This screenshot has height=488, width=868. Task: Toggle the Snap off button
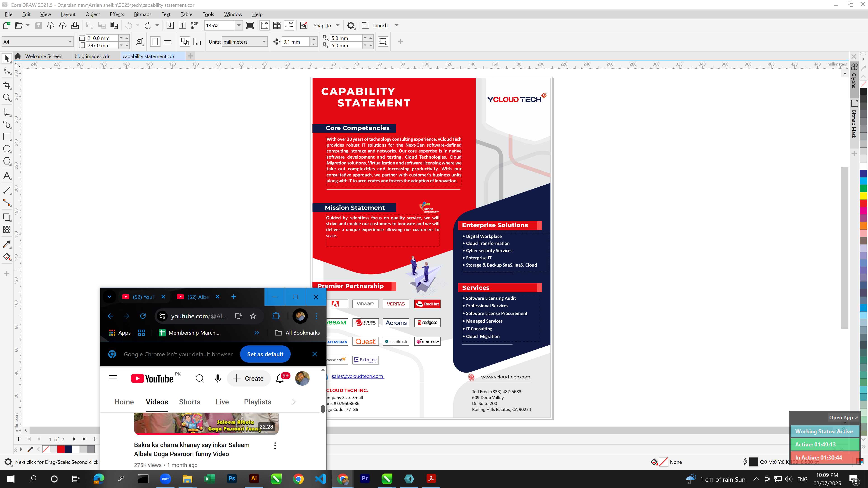[x=304, y=26]
